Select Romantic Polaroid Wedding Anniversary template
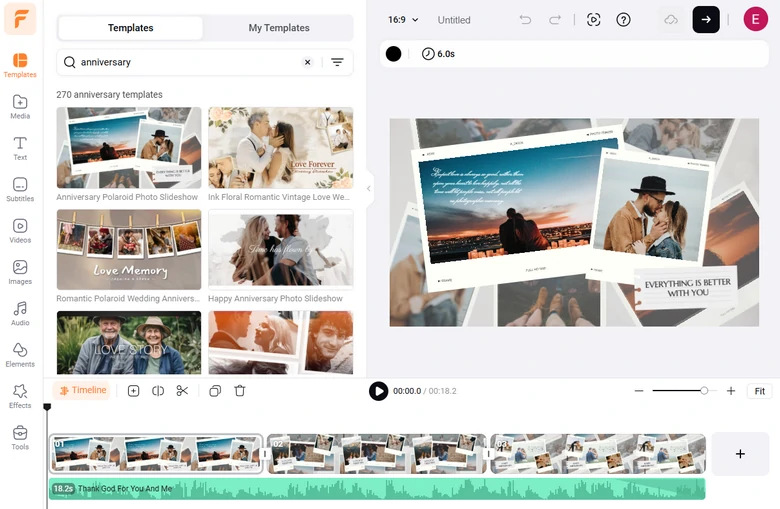The height and width of the screenshot is (509, 780). point(129,250)
